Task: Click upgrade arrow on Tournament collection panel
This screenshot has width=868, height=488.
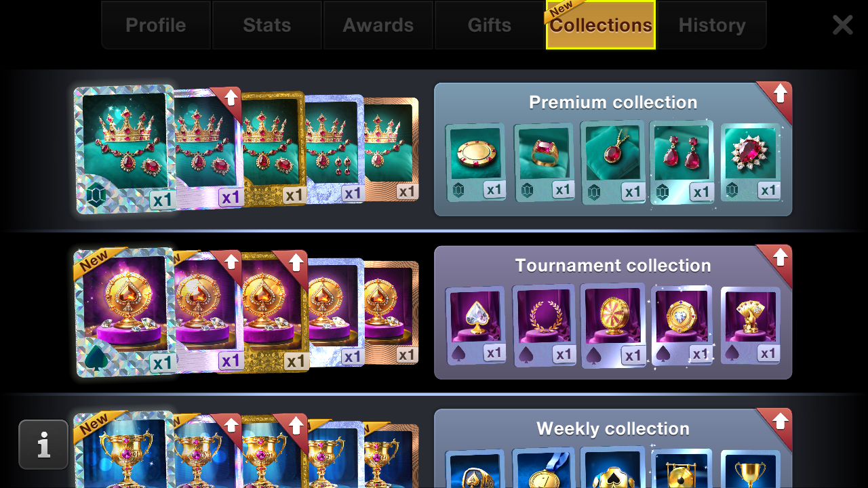Action: pos(779,258)
